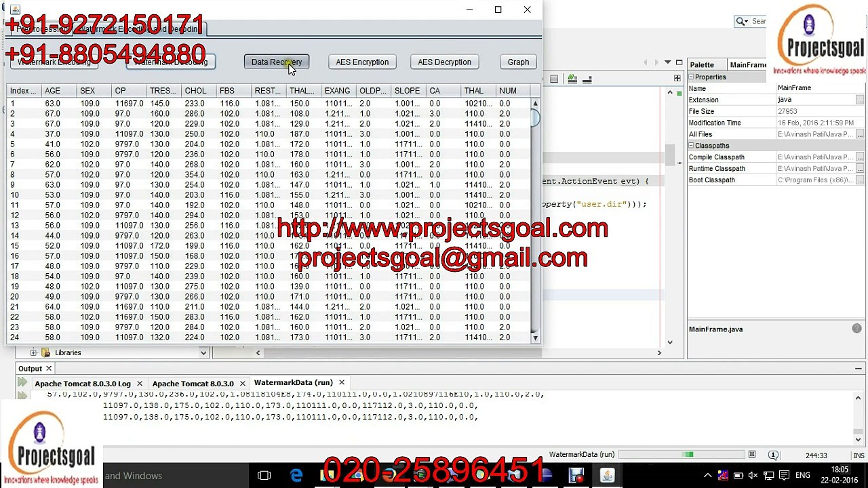The image size is (868, 488).
Task: Click the AES Decryption button
Action: pos(444,62)
